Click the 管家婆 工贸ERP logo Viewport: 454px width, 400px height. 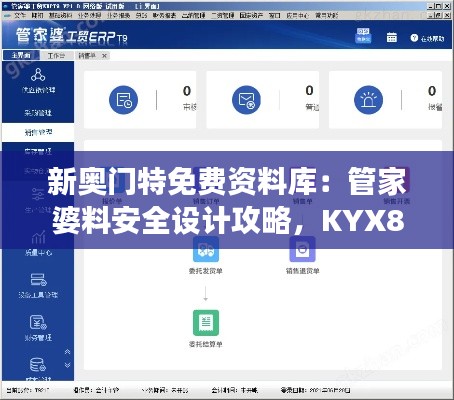(x=71, y=36)
